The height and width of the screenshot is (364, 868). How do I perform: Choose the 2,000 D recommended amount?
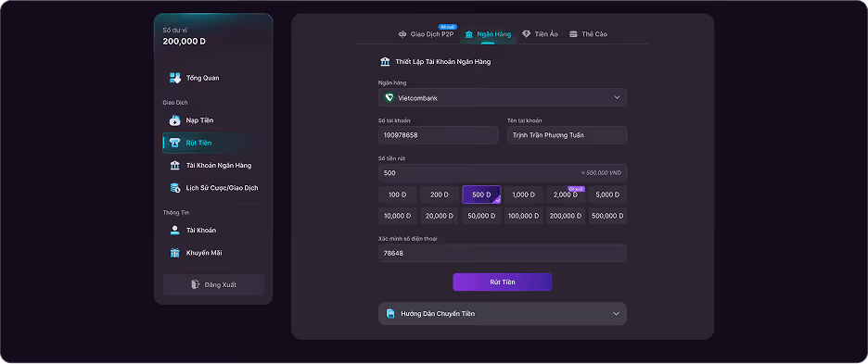(x=566, y=195)
